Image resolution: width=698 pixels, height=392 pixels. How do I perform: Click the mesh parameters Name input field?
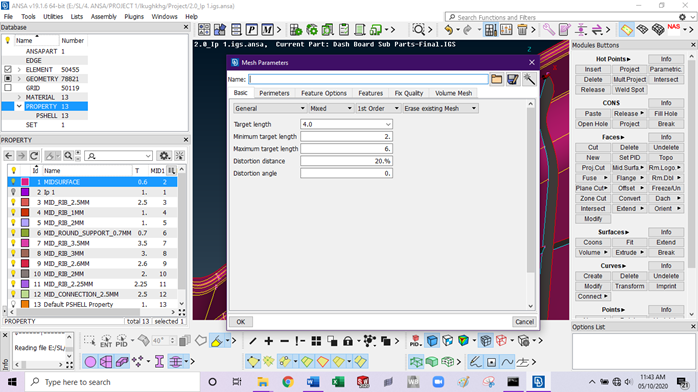(368, 79)
